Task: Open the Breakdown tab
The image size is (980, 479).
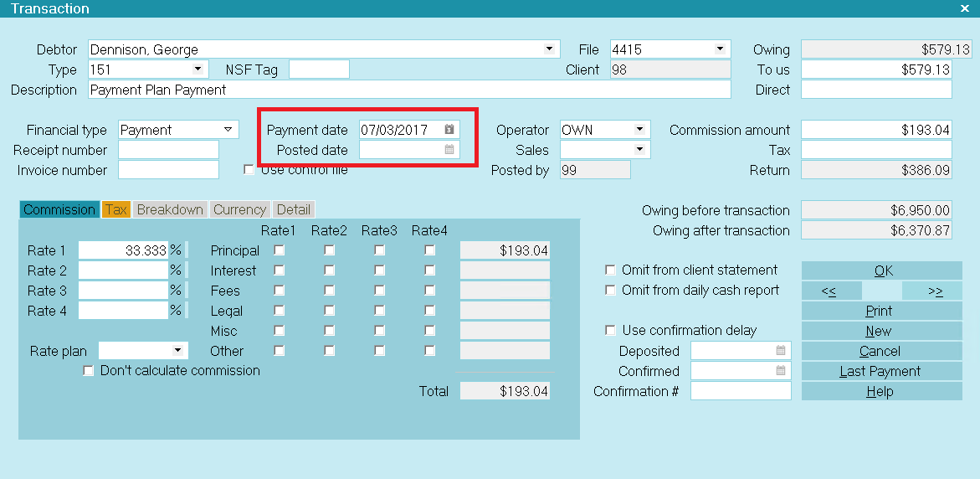Action: (170, 209)
